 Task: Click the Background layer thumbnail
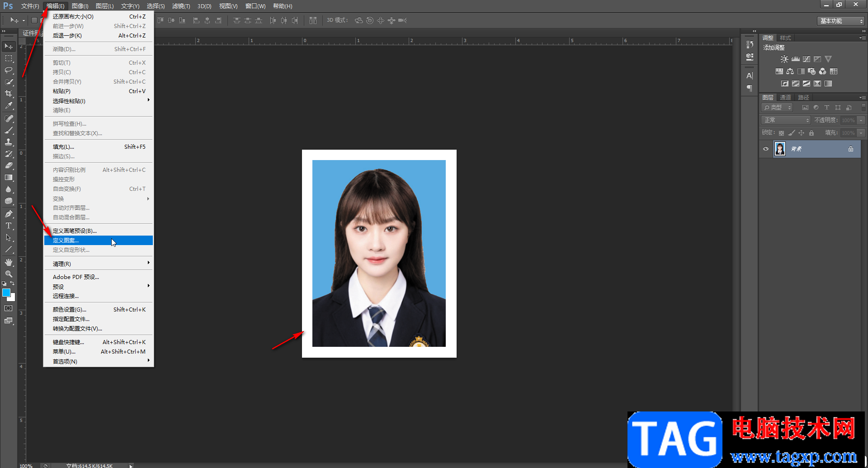[780, 149]
